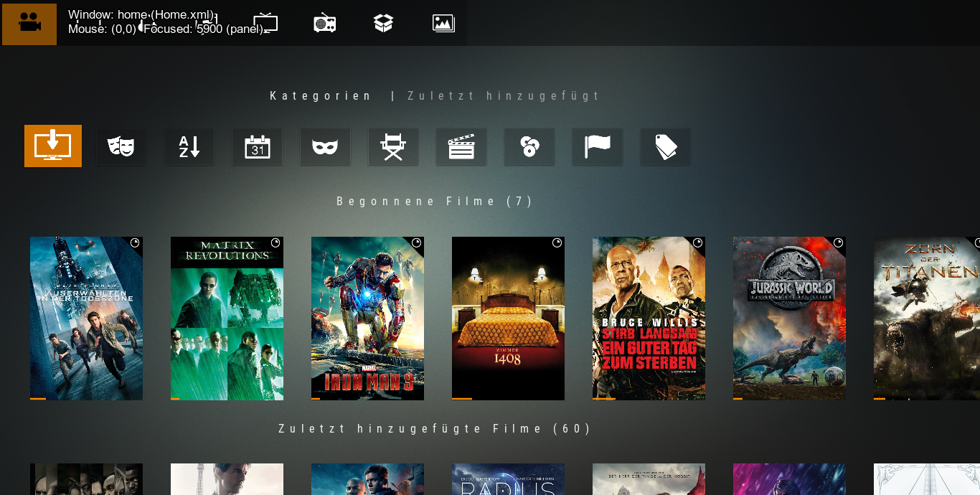Screen dimensions: 980x495
Task: Open the Pictures section icon
Action: (443, 24)
